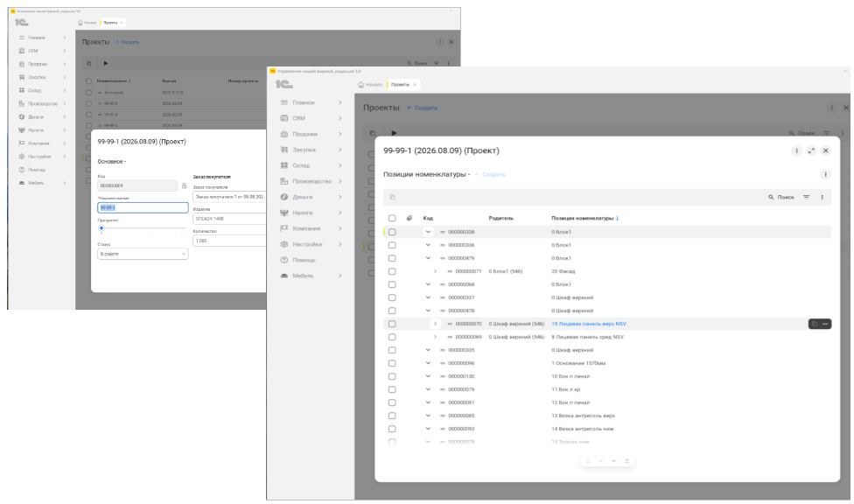This screenshot has height=504, width=854.
Task: Open the Мебель icon in right window sidebar
Action: (x=283, y=276)
